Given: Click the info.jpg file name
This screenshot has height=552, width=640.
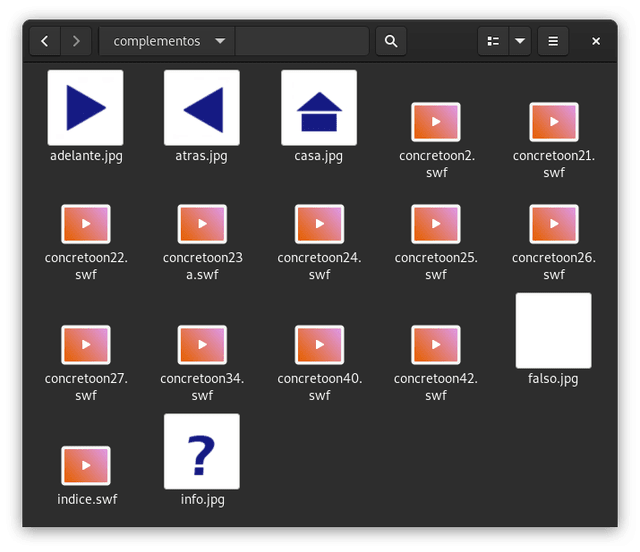Looking at the screenshot, I should click(x=202, y=500).
